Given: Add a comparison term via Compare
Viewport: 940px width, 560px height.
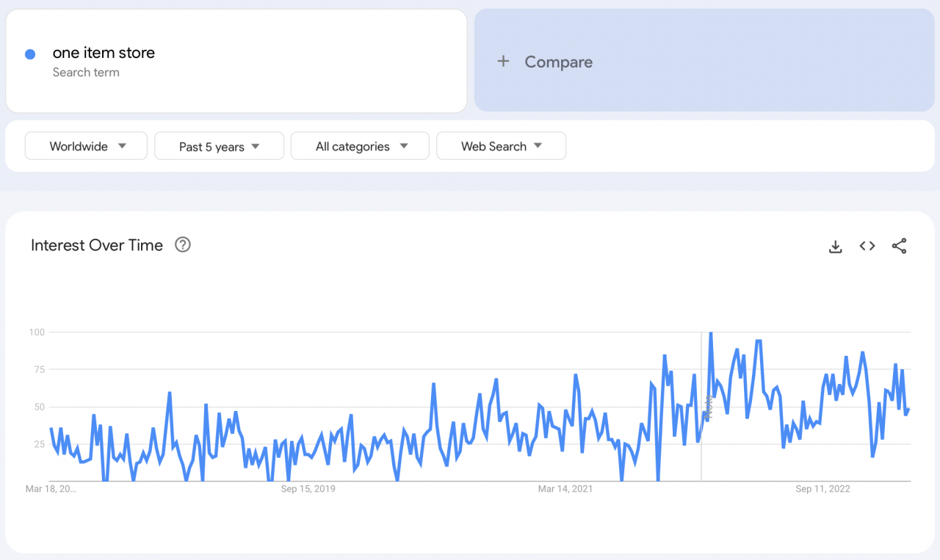Looking at the screenshot, I should click(558, 62).
